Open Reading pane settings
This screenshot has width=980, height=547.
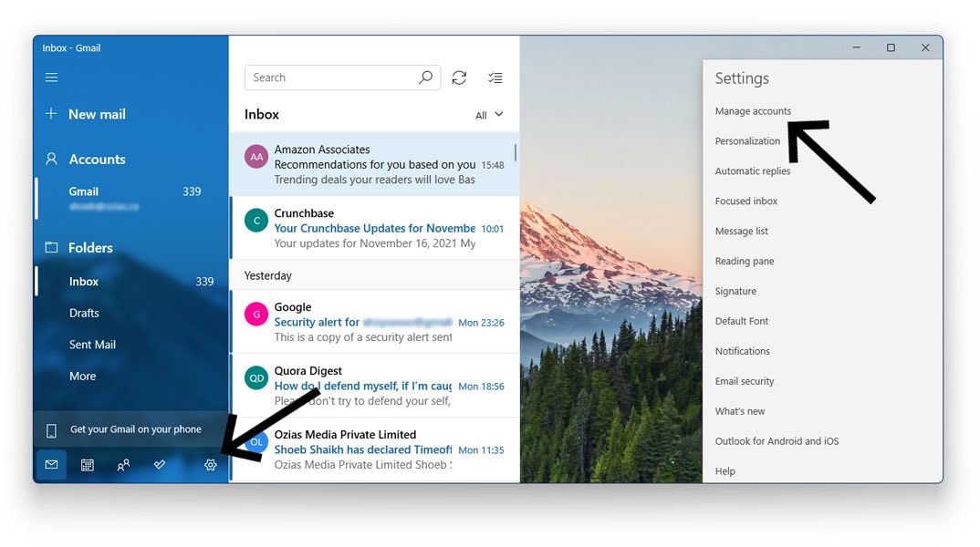pos(745,261)
